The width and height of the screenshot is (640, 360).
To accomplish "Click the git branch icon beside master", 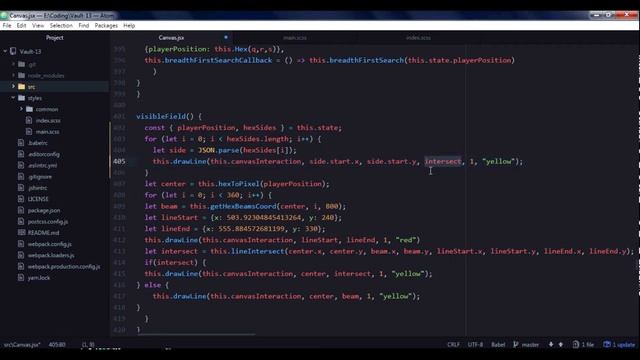I will [x=516, y=344].
